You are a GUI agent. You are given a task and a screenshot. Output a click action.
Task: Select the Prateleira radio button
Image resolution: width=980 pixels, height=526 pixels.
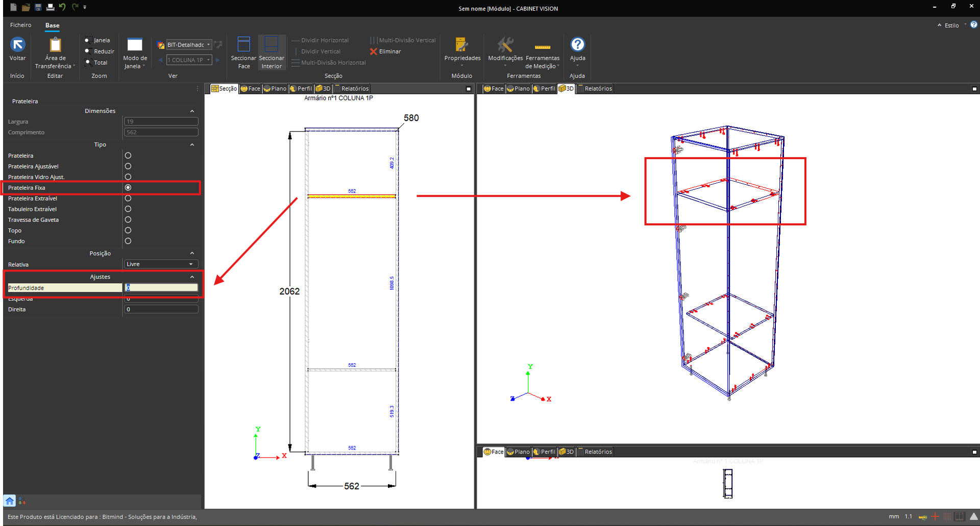point(128,156)
